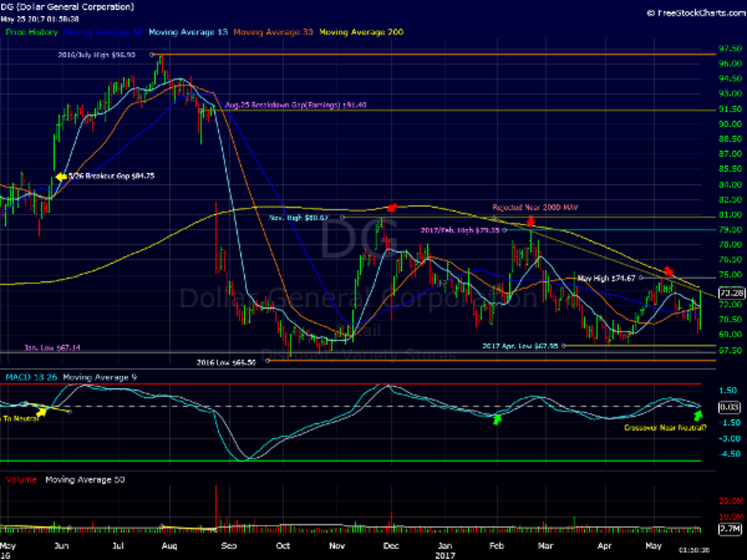Click the red arrow above May High label
The height and width of the screenshot is (560, 747).
(x=668, y=271)
